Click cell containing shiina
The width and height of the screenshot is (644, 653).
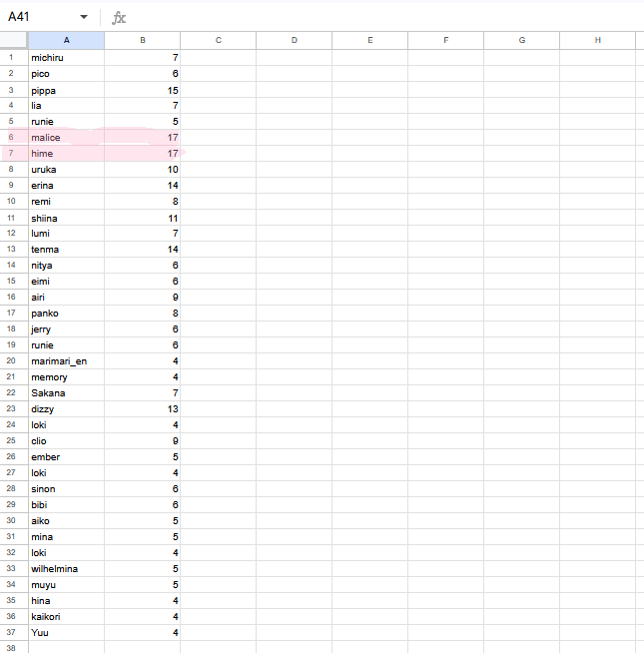(66, 218)
